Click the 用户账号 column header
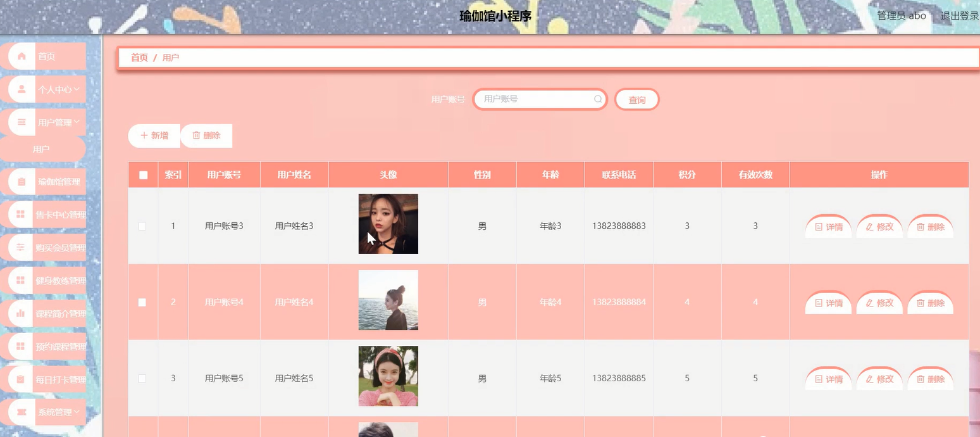This screenshot has height=437, width=980. [x=224, y=175]
